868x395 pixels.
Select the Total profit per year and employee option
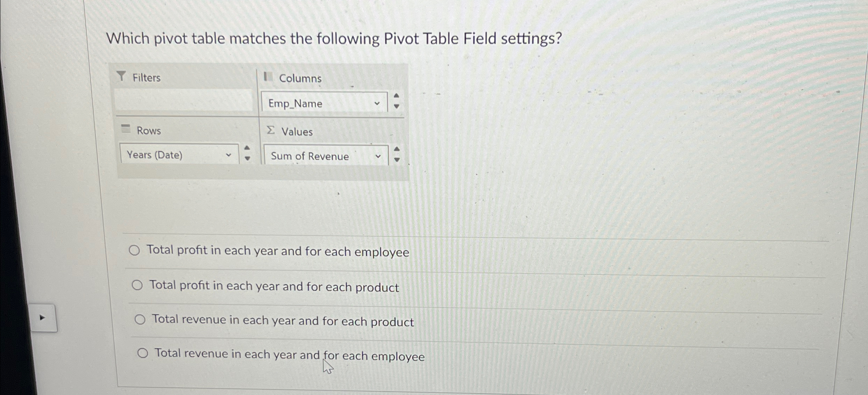(134, 251)
